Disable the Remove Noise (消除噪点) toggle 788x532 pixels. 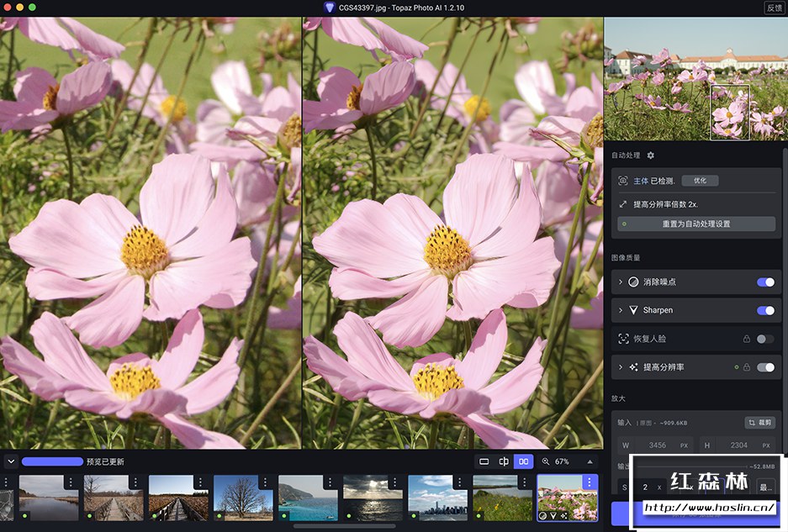click(765, 282)
